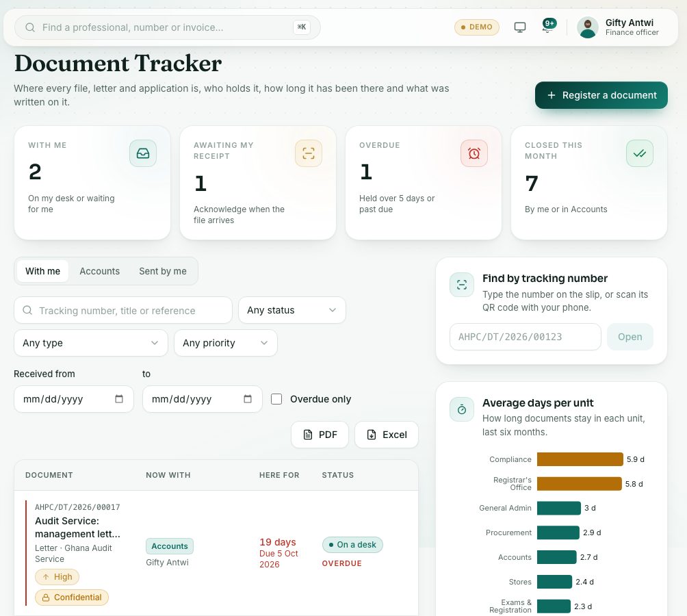Click the stopwatch icon beside Average days per unit

[462, 409]
